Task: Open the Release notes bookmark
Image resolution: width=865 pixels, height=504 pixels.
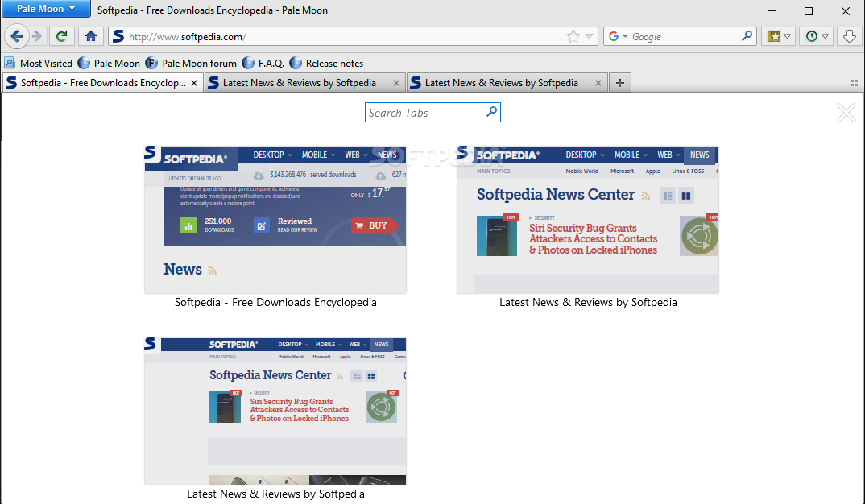Action: pos(326,64)
